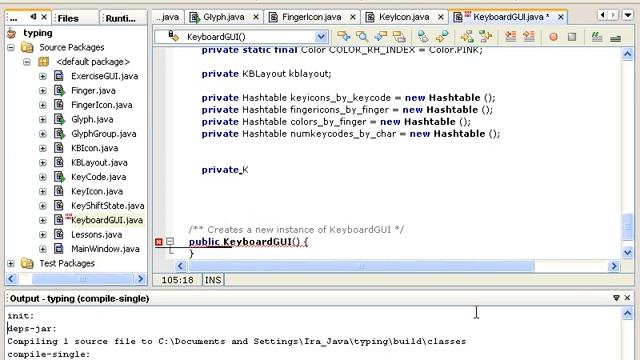Switch to the Runtime tab

[x=120, y=18]
